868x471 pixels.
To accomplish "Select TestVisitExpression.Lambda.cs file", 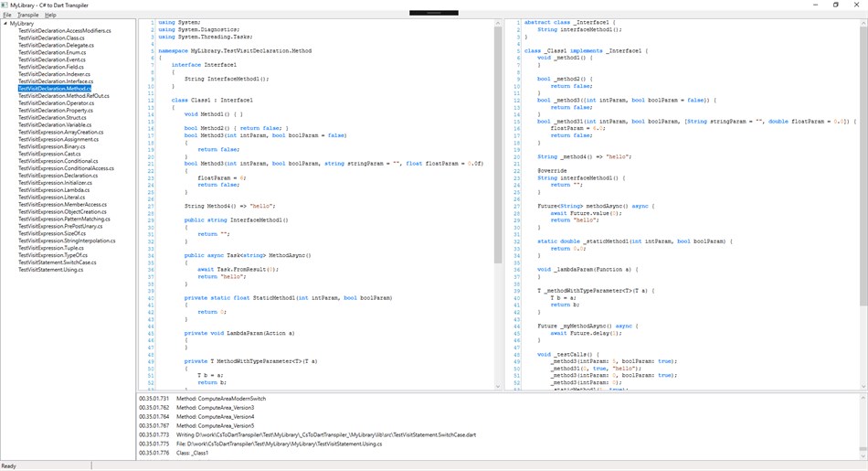I will (x=54, y=189).
